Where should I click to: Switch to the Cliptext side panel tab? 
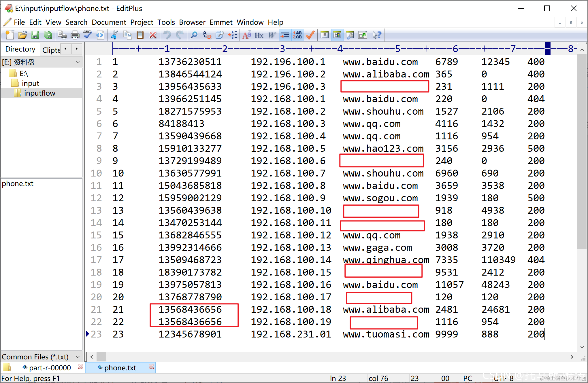pos(51,50)
